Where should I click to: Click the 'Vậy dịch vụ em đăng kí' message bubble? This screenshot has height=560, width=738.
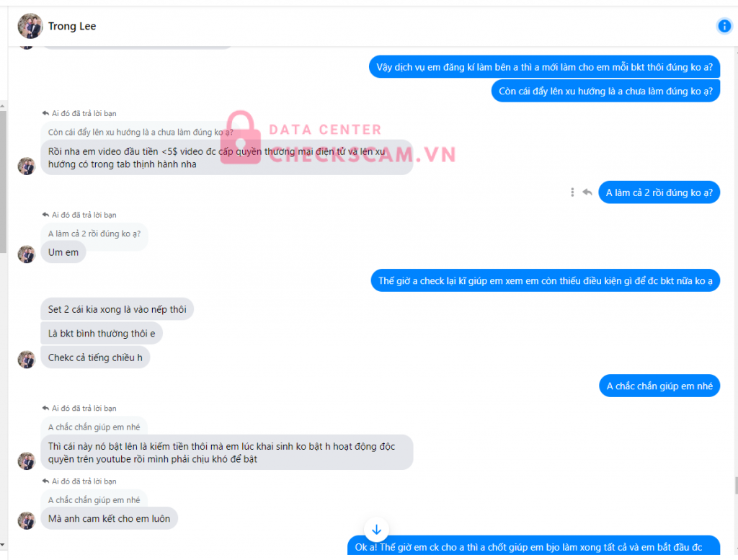545,67
